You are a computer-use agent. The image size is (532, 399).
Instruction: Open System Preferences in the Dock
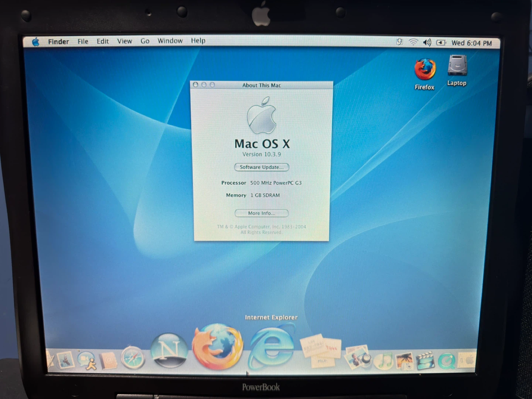coord(467,360)
